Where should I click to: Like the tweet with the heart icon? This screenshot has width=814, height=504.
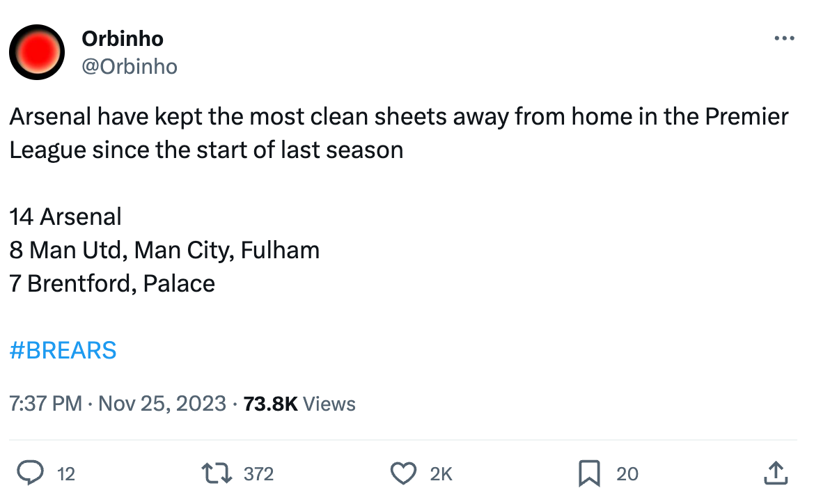pyautogui.click(x=403, y=474)
